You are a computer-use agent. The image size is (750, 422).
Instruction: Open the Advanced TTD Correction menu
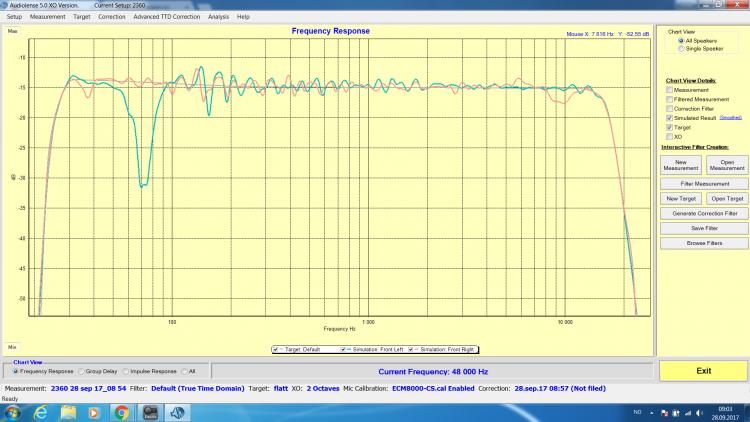point(167,17)
